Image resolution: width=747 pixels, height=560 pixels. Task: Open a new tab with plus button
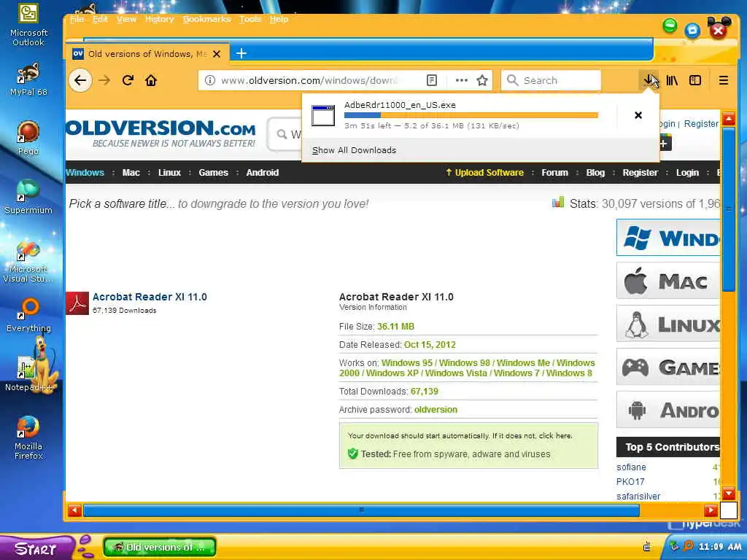click(241, 53)
